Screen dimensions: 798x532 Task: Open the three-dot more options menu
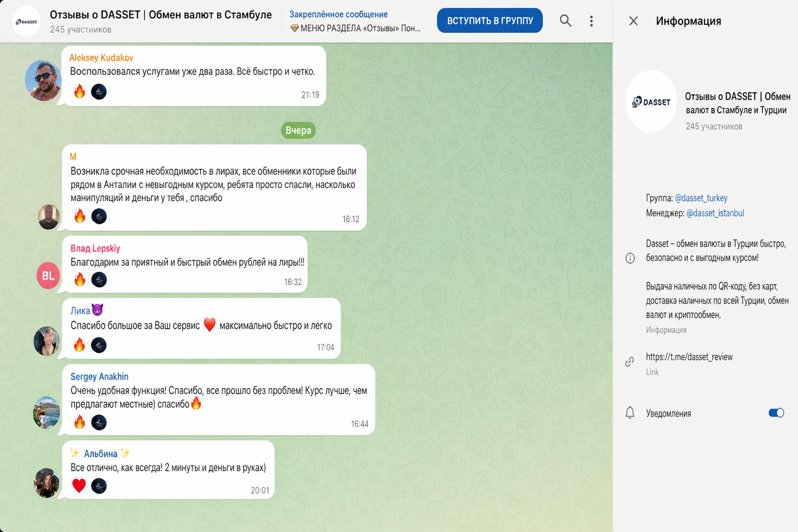pyautogui.click(x=591, y=21)
